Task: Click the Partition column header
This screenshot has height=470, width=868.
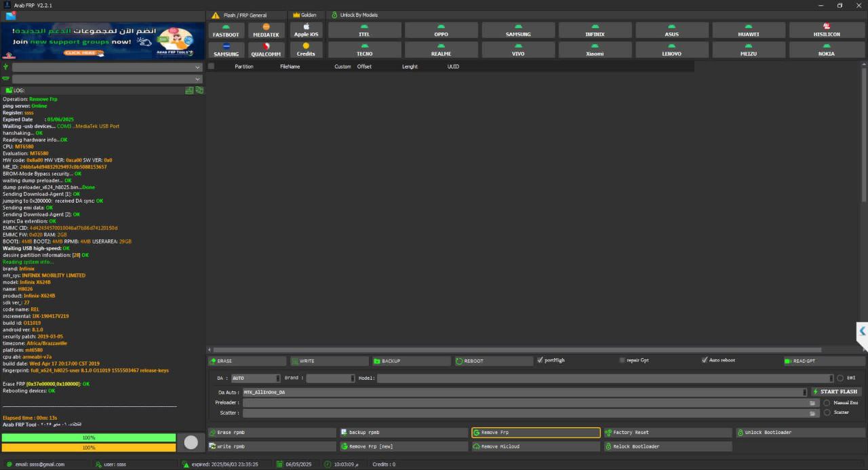Action: (x=244, y=66)
